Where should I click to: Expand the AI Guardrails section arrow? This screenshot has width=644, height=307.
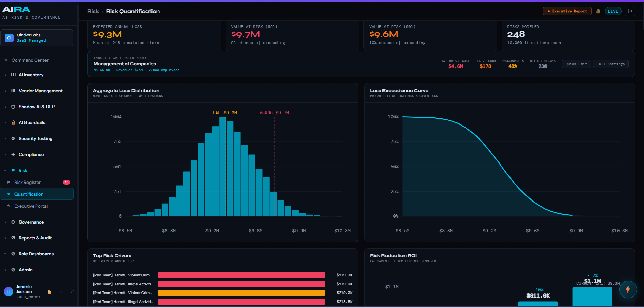click(5, 123)
